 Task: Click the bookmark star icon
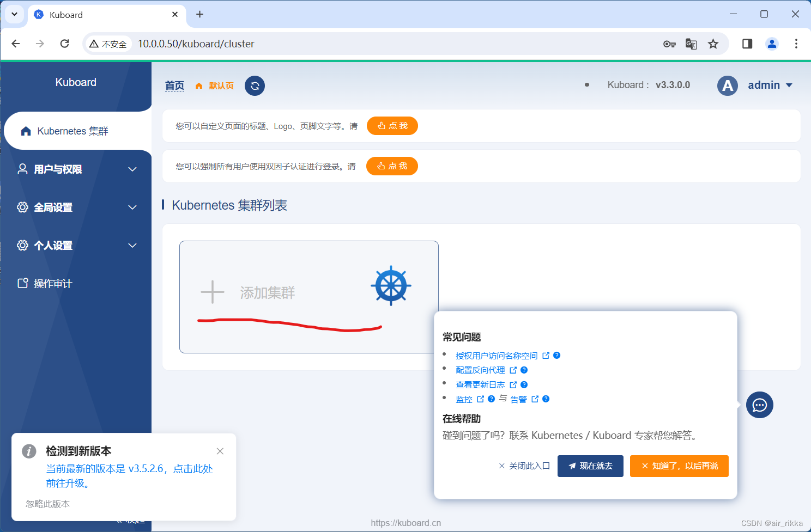click(x=713, y=44)
